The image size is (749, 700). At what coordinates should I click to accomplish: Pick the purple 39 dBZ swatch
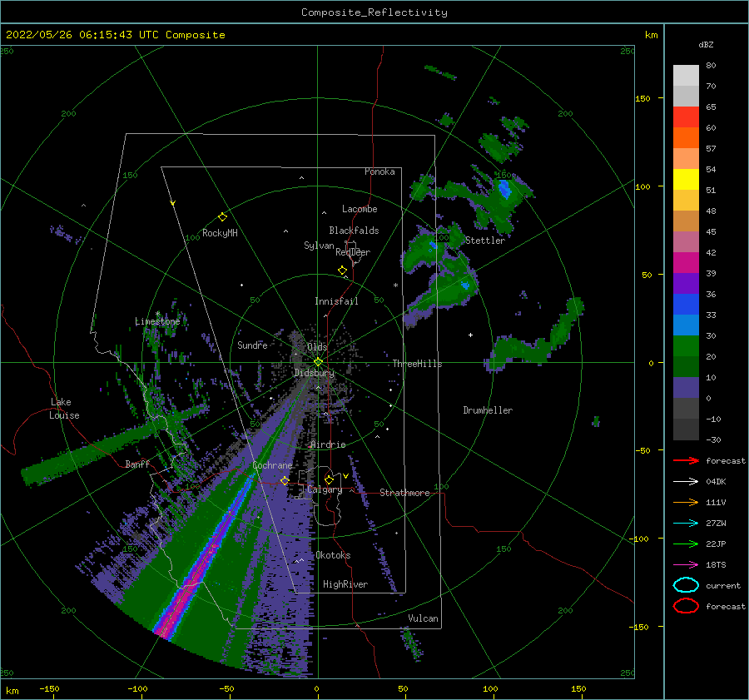tap(686, 283)
